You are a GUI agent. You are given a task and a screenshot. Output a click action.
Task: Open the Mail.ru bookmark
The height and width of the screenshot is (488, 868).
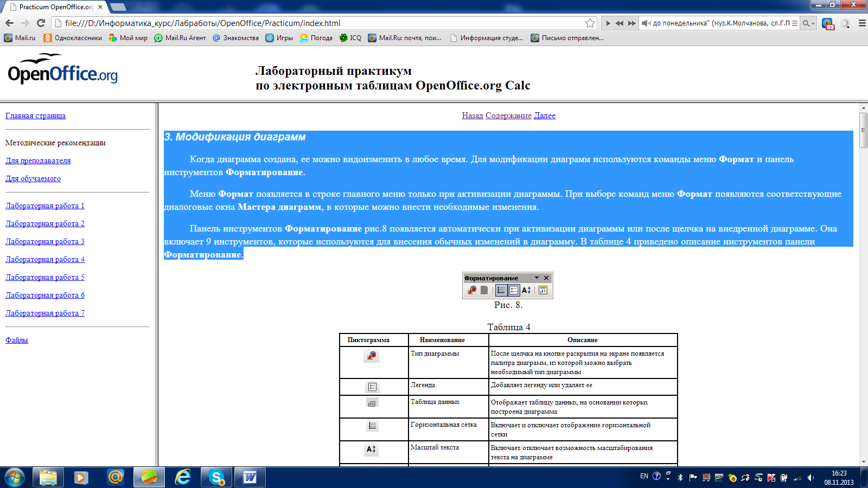pos(20,38)
